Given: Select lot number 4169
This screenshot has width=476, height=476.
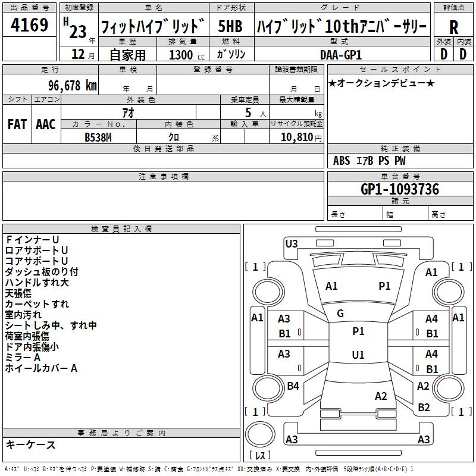Looking at the screenshot, I should [30, 26].
